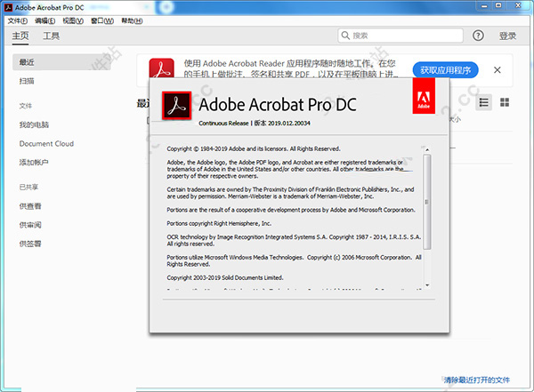Click the Copyright 1984-2019 Adobe line
Image resolution: width=534 pixels, height=392 pixels.
tap(254, 148)
